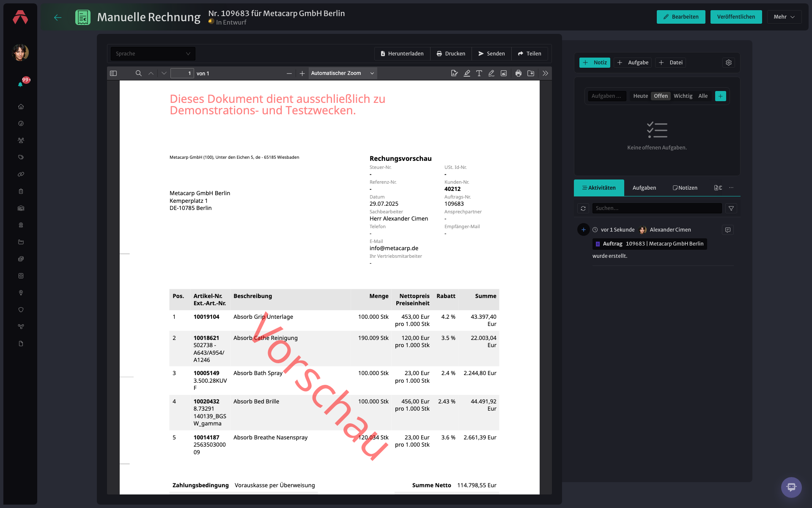This screenshot has height=508, width=812.
Task: Go to next PDF page
Action: click(164, 73)
